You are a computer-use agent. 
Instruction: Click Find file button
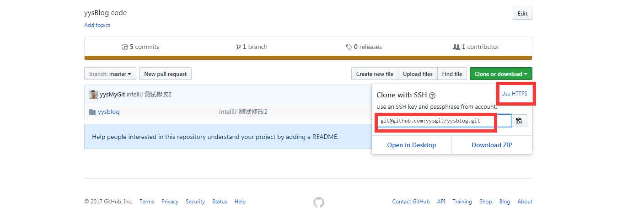click(x=452, y=74)
